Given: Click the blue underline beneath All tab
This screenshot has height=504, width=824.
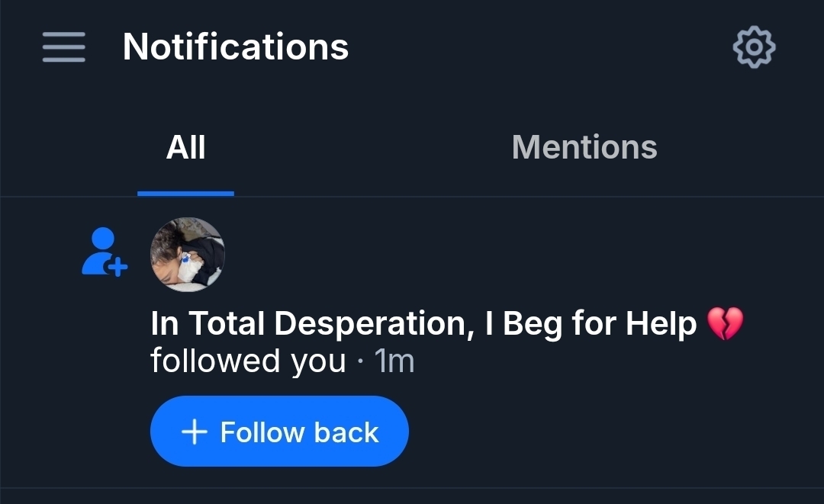Looking at the screenshot, I should (x=185, y=193).
